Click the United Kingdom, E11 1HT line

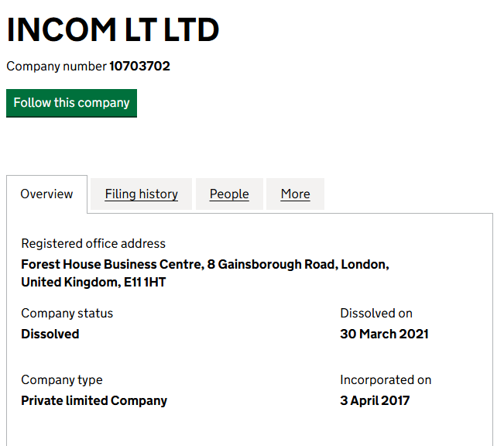pos(93,282)
